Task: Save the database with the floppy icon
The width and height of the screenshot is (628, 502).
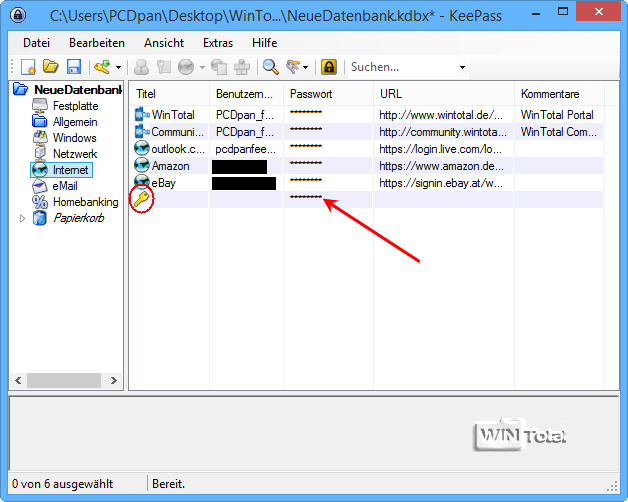Action: 74,67
